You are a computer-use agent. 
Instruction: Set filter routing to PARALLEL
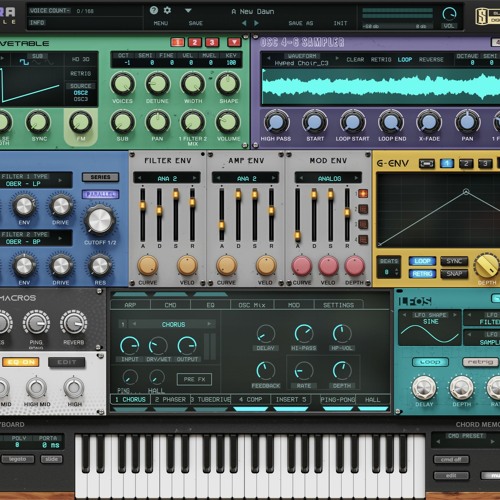[x=100, y=194]
